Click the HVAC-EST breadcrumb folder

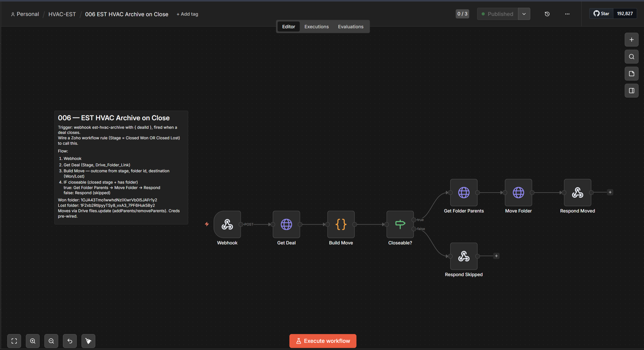pyautogui.click(x=62, y=14)
